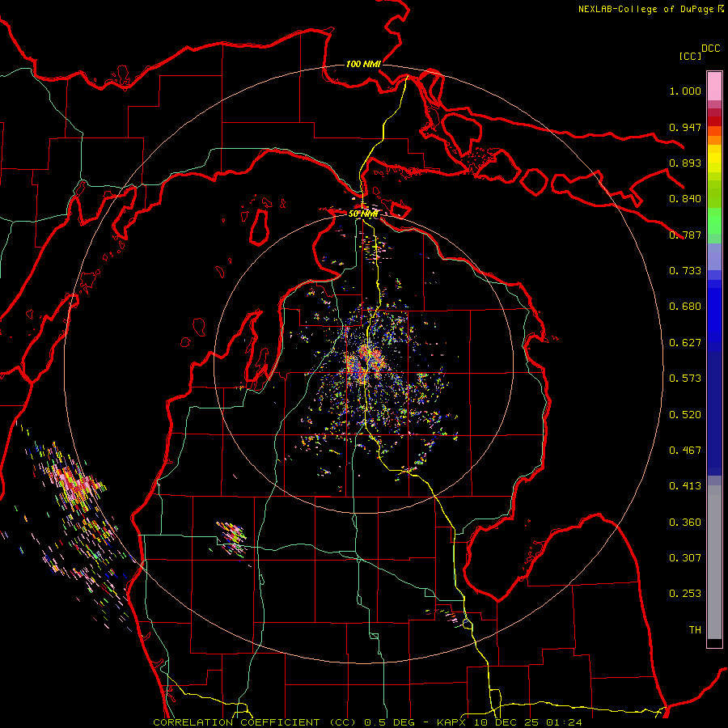Click the gray segment of the color bar
This screenshot has width=728, height=728.
pyautogui.click(x=714, y=562)
